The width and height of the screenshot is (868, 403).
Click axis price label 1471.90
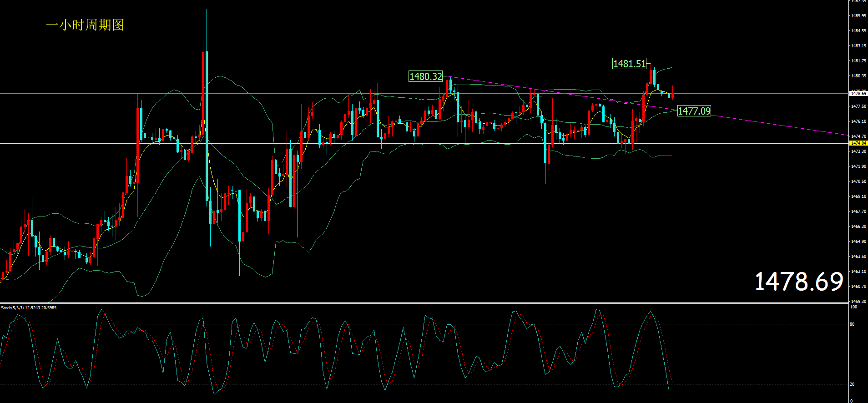(858, 166)
